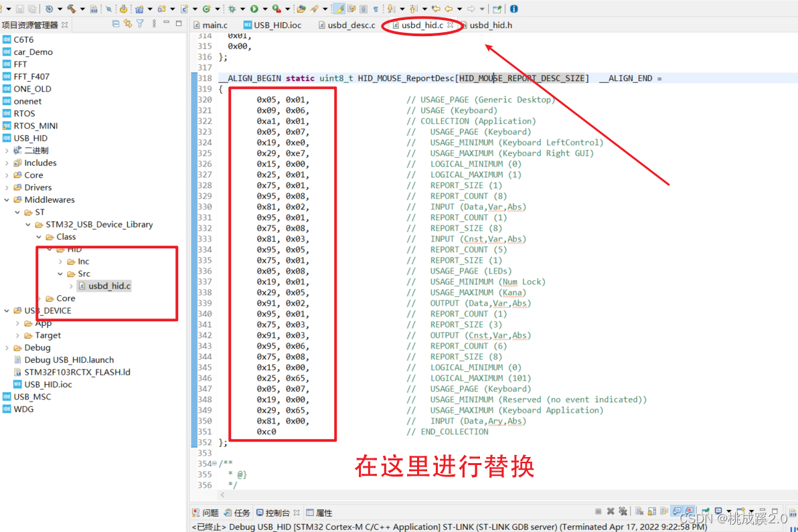The height and width of the screenshot is (532, 798).
Task: Switch to the USB_HID.ioc tab
Action: [272, 25]
